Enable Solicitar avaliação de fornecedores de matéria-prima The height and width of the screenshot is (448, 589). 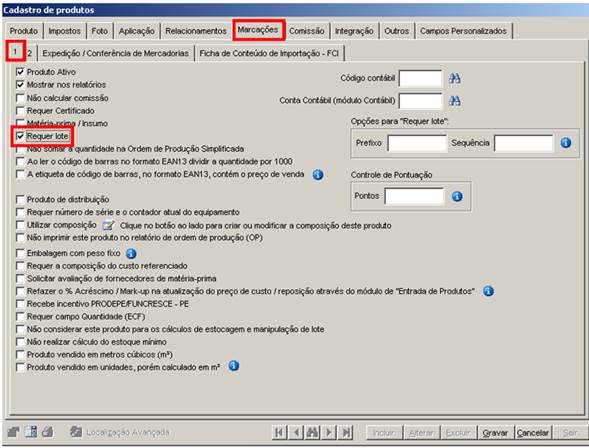point(20,278)
